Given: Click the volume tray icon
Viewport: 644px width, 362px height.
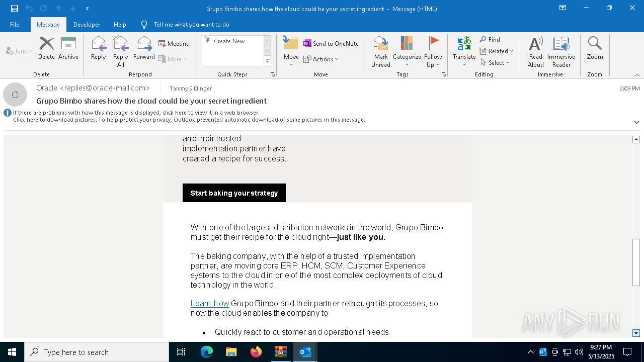Looking at the screenshot, I should (579, 352).
